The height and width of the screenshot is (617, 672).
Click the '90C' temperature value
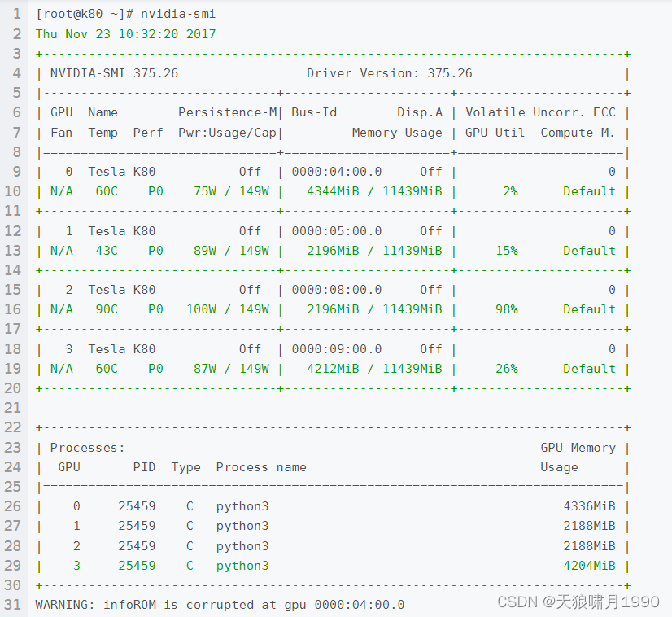coord(107,309)
